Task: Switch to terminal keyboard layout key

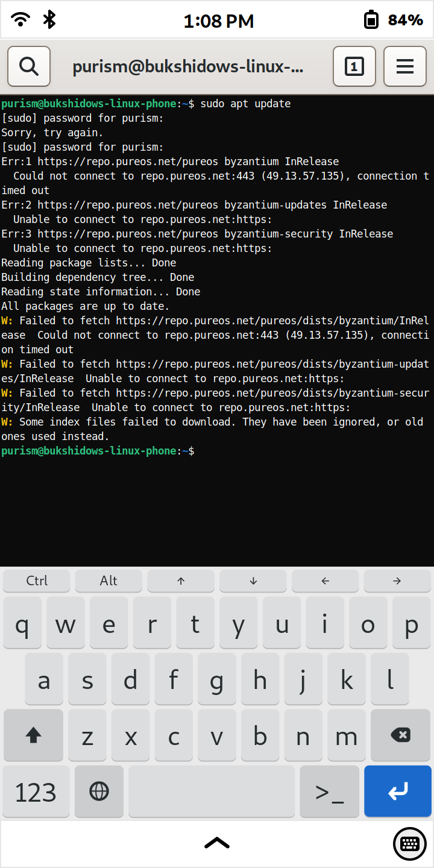Action: [x=329, y=791]
